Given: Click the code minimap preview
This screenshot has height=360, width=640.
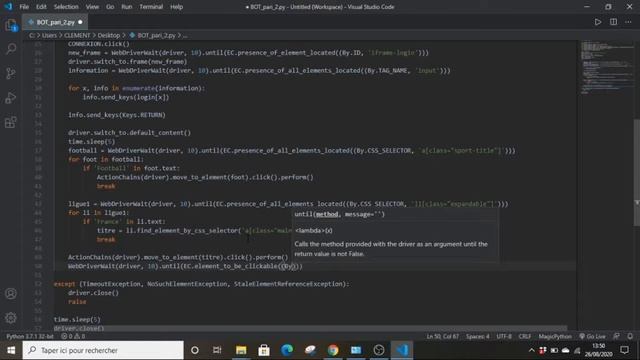Looking at the screenshot, I should pos(606,67).
